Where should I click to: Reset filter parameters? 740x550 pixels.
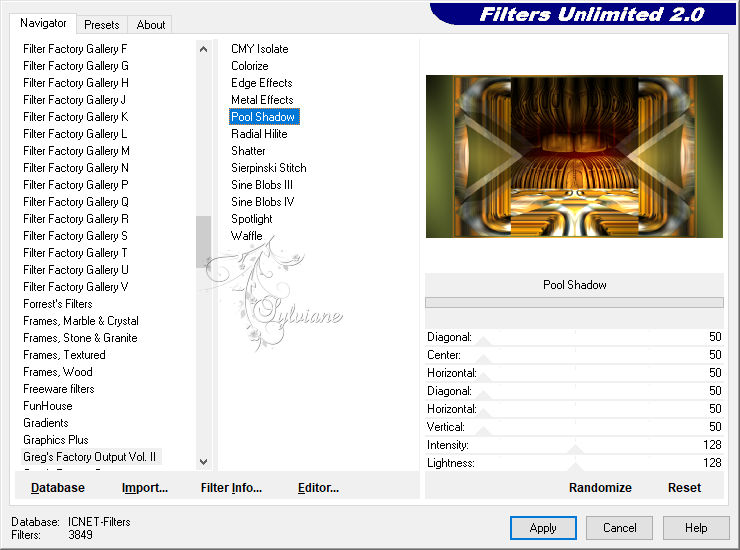pos(684,488)
